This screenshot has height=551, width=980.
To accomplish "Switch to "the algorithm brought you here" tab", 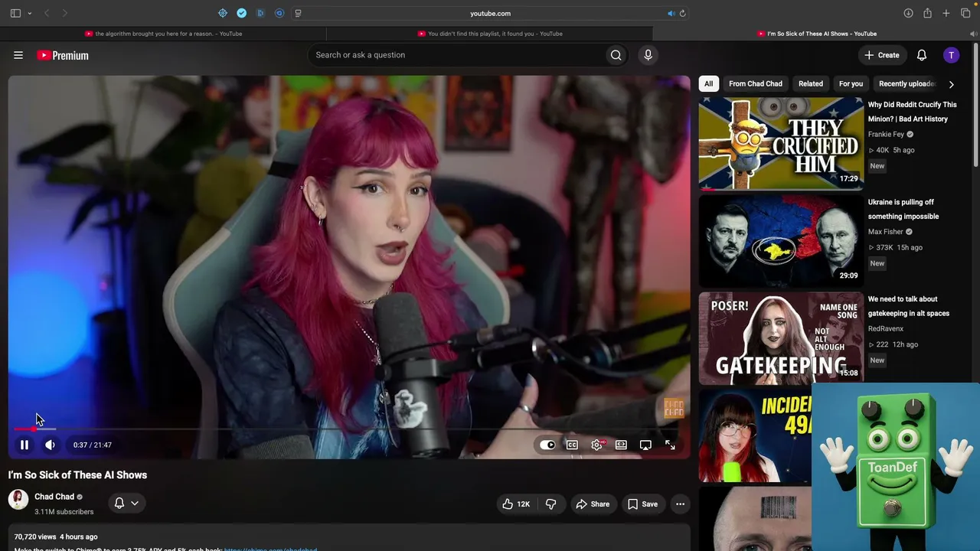I will (x=163, y=34).
